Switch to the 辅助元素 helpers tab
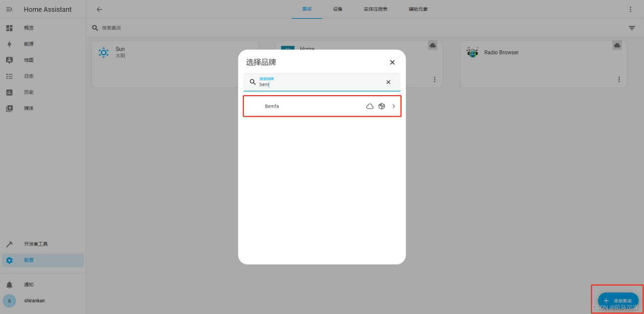The height and width of the screenshot is (314, 644). 418,9
